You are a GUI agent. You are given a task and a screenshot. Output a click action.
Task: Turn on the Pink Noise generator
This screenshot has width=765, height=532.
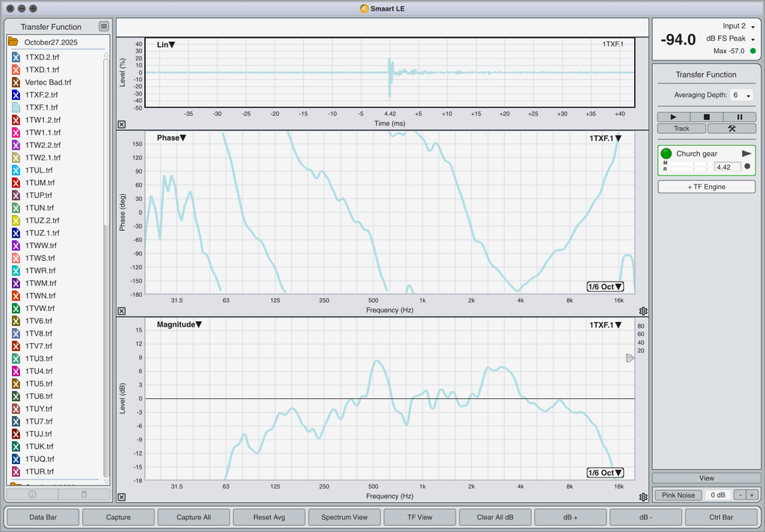click(679, 495)
